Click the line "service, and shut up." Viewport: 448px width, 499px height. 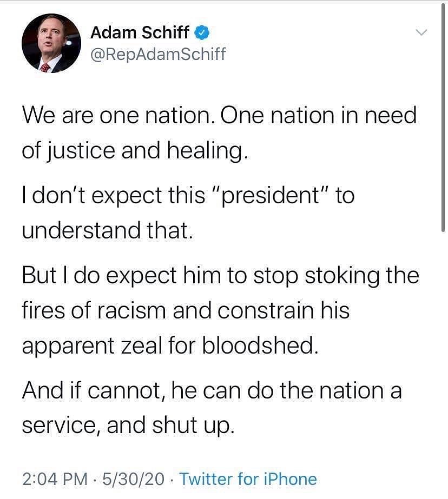pos(128,426)
